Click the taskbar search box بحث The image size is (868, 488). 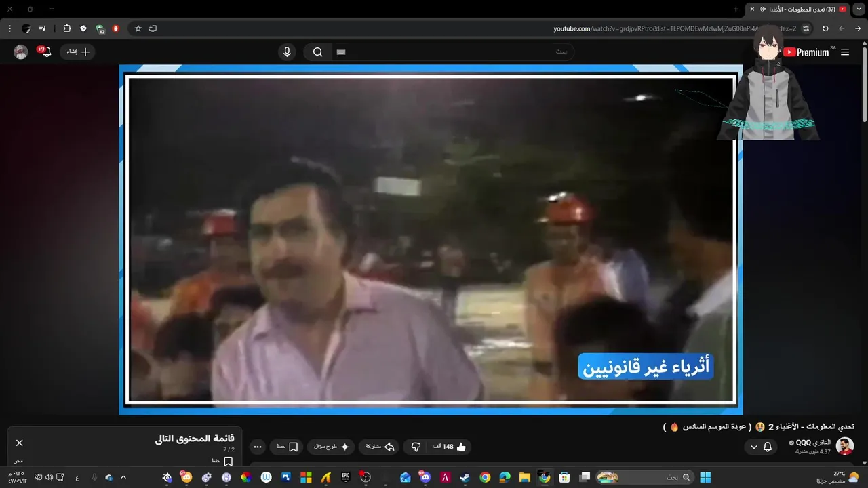pyautogui.click(x=644, y=477)
